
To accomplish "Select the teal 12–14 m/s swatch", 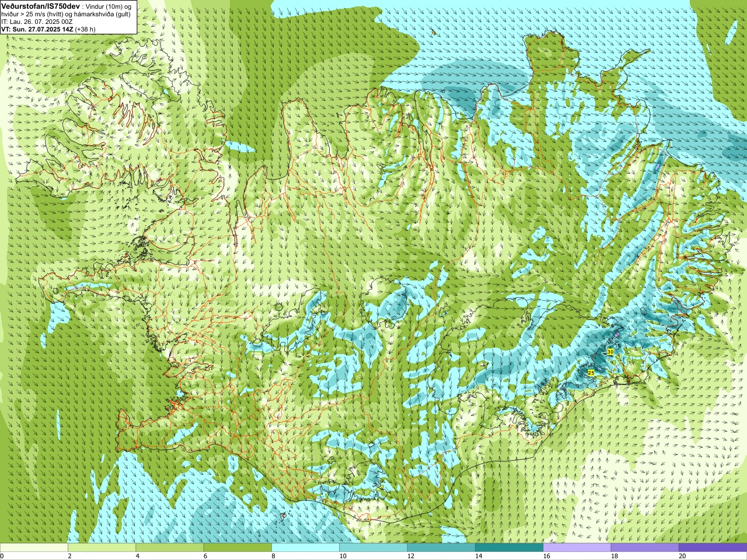I will [441, 548].
